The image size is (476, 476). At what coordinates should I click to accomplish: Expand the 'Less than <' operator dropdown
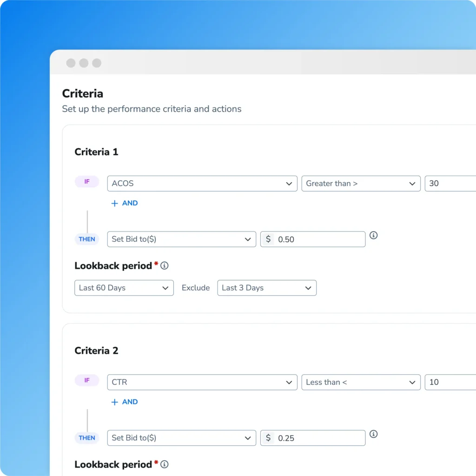tap(360, 382)
